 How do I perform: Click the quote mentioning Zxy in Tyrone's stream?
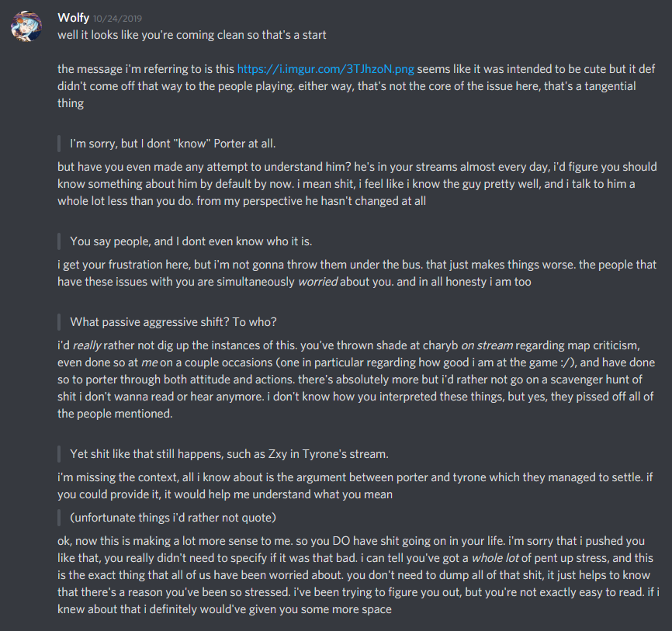229,453
